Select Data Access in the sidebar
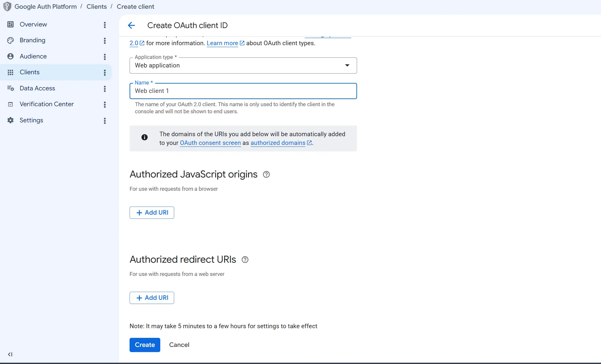 pyautogui.click(x=37, y=88)
